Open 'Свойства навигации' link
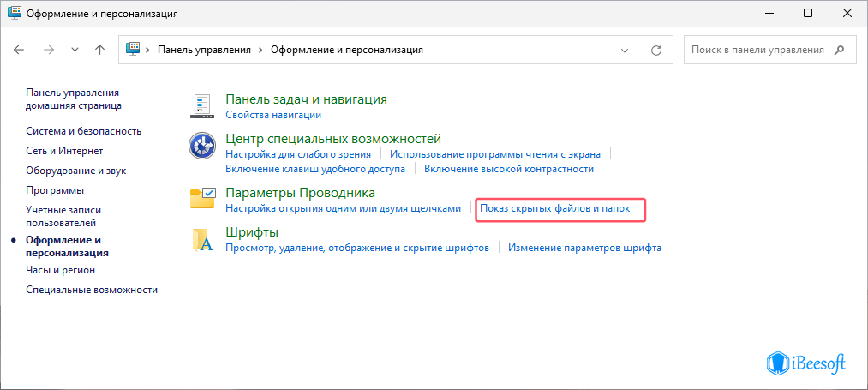 pyautogui.click(x=273, y=115)
